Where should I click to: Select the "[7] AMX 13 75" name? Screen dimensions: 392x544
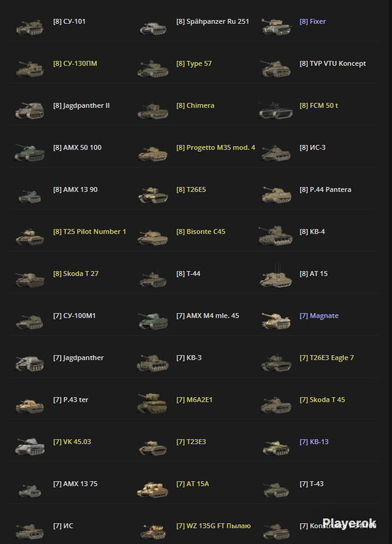75,484
